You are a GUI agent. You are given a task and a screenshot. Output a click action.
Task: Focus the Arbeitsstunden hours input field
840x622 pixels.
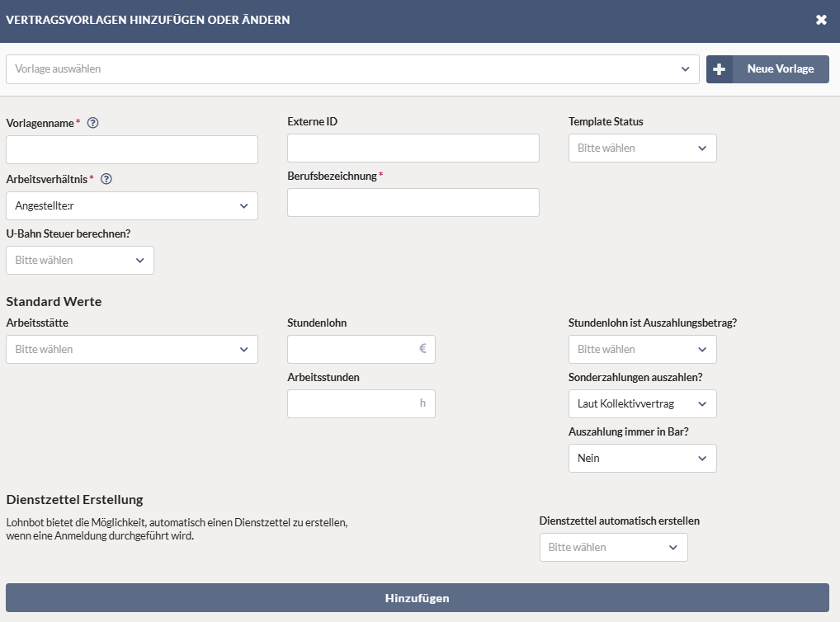tap(361, 404)
